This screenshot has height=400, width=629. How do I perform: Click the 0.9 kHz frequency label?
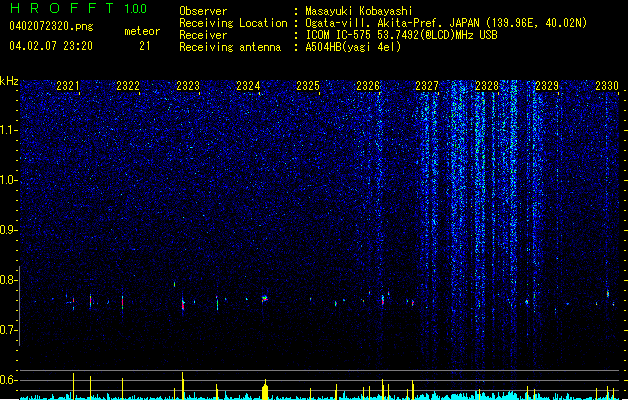point(9,230)
